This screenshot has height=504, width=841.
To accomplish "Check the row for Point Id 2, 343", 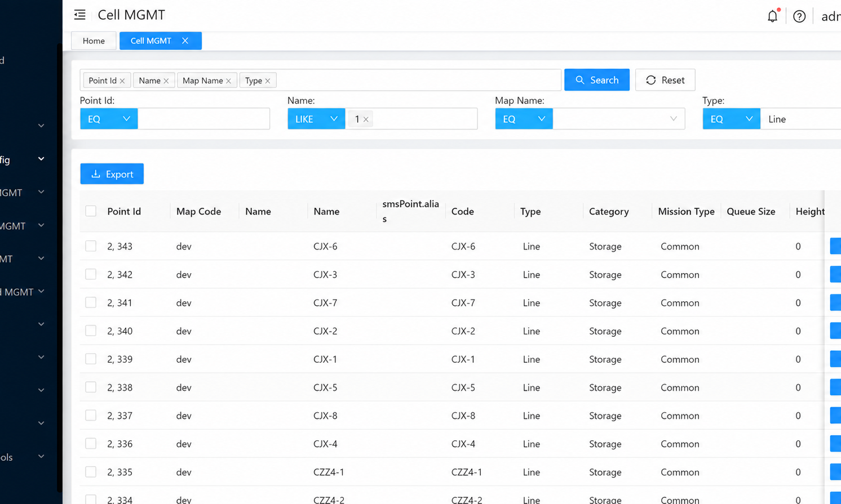I will [x=91, y=246].
